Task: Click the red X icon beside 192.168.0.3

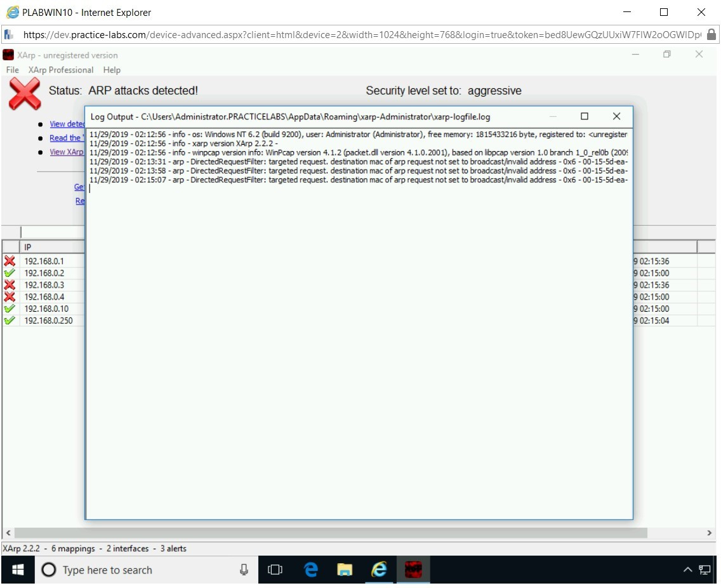Action: pyautogui.click(x=10, y=285)
